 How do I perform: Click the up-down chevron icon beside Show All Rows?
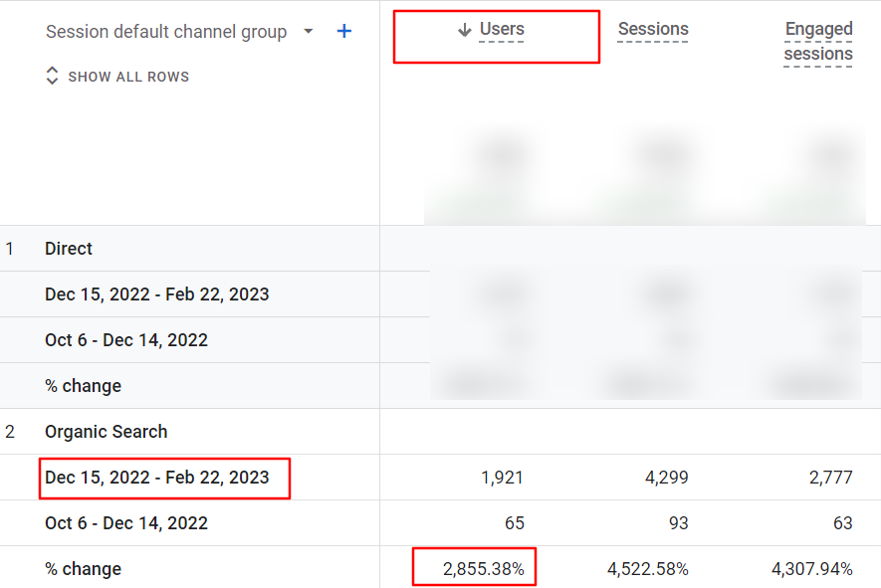(53, 77)
